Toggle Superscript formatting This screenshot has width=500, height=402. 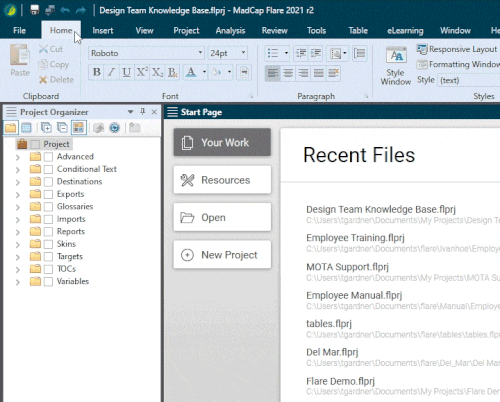(141, 72)
